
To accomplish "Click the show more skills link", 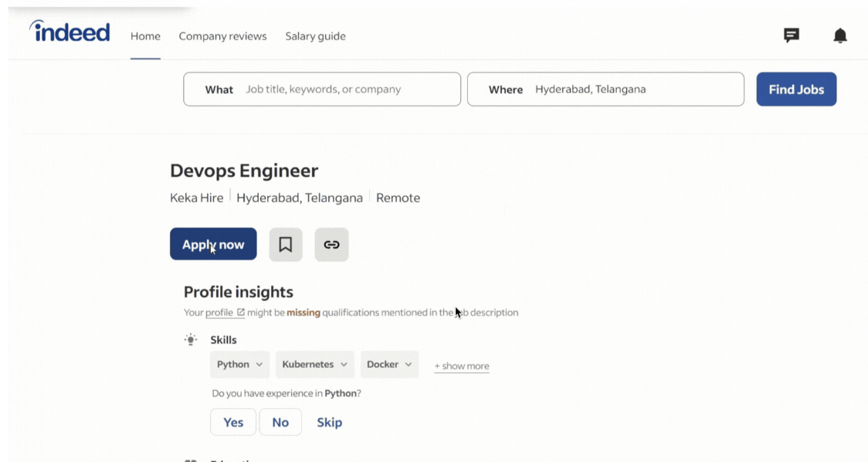I will point(462,366).
